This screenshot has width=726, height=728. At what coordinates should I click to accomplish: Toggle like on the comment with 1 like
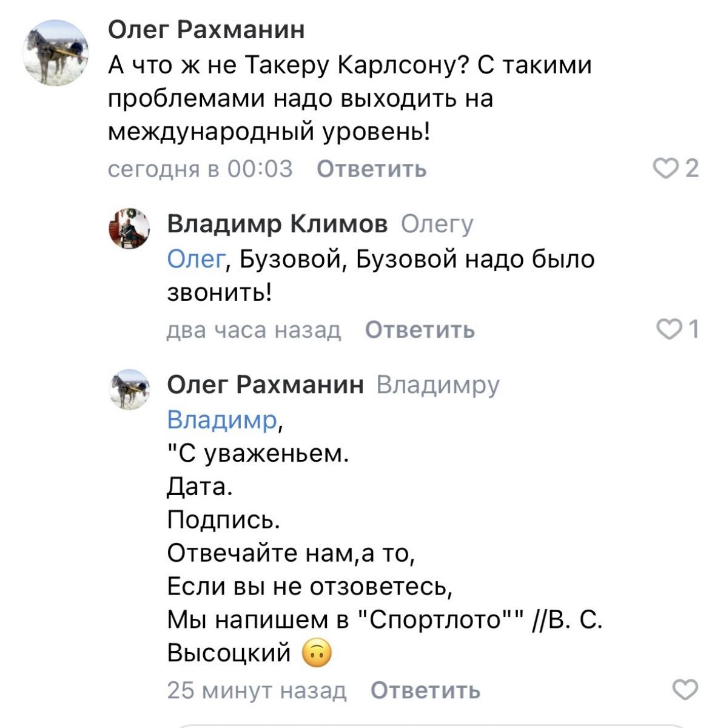[670, 329]
